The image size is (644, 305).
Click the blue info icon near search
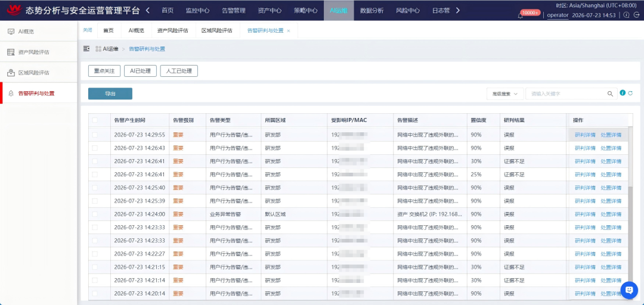[623, 93]
